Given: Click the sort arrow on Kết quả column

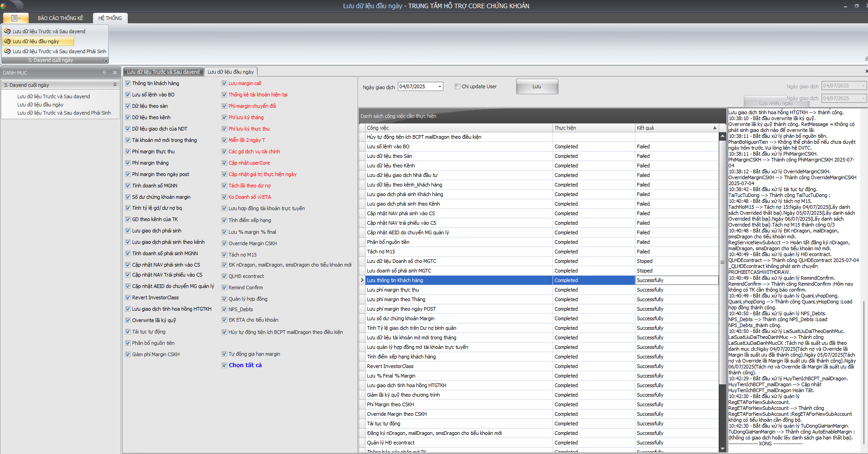Looking at the screenshot, I should (715, 128).
